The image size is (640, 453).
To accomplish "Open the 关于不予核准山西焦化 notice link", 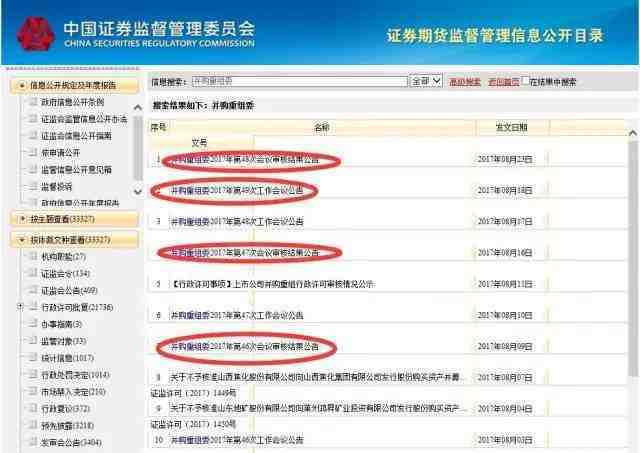I will tap(317, 378).
